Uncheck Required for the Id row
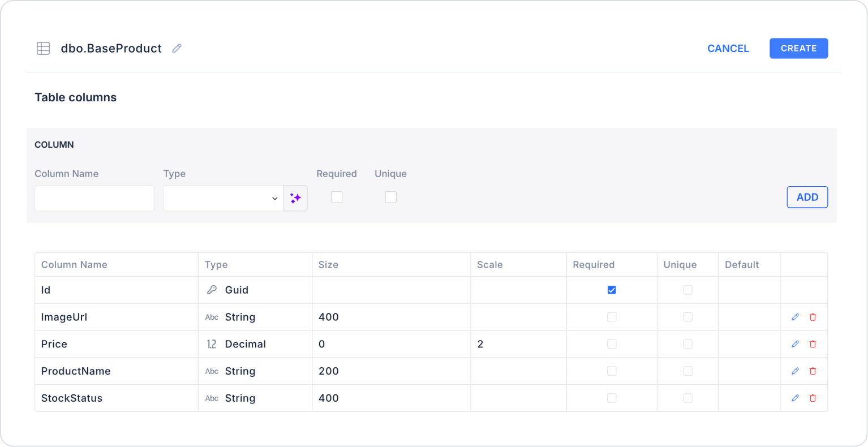868x447 pixels. coord(612,290)
